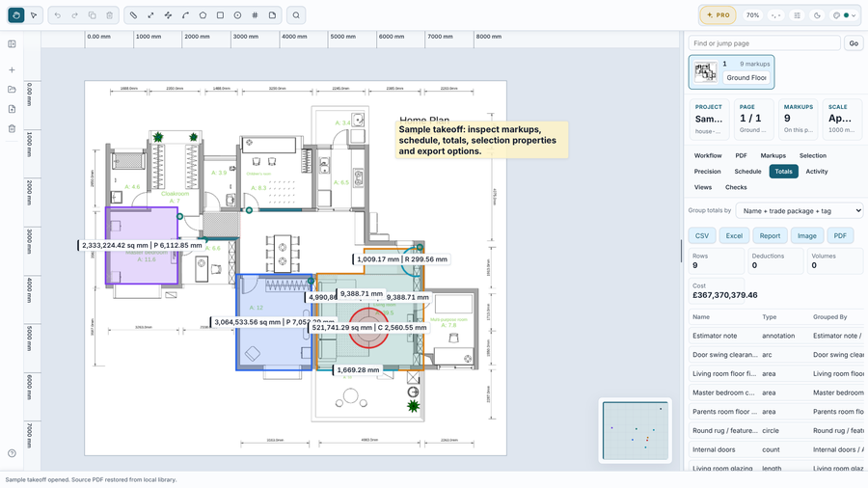Click the Ground Floor page name label
The image size is (868, 488).
click(x=746, y=78)
